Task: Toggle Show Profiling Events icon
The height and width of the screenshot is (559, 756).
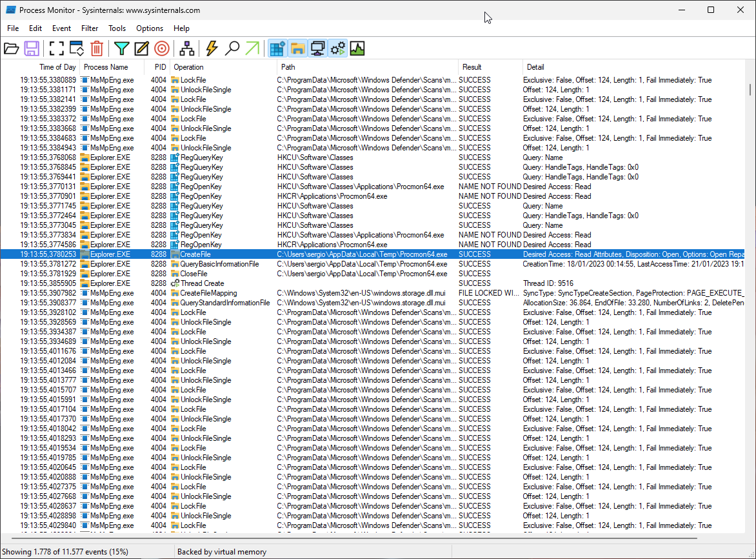Action: (357, 48)
